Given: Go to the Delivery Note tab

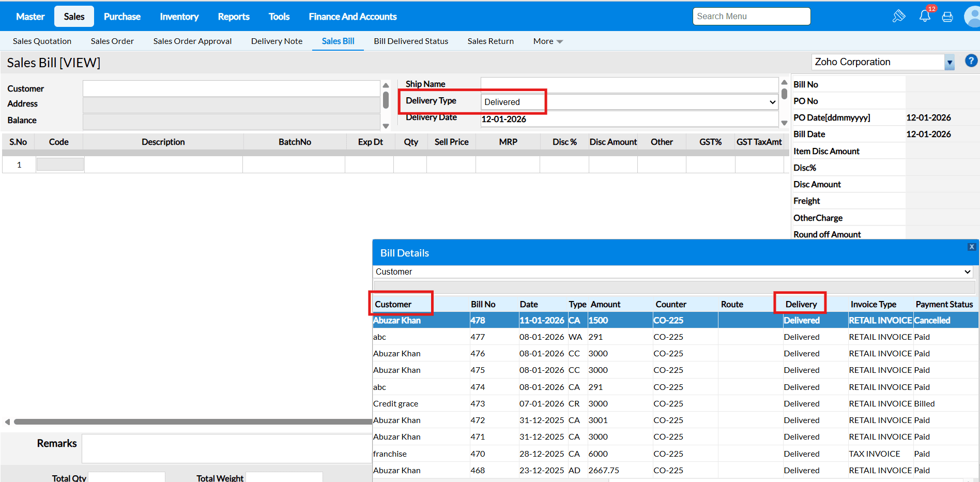Looking at the screenshot, I should [277, 41].
